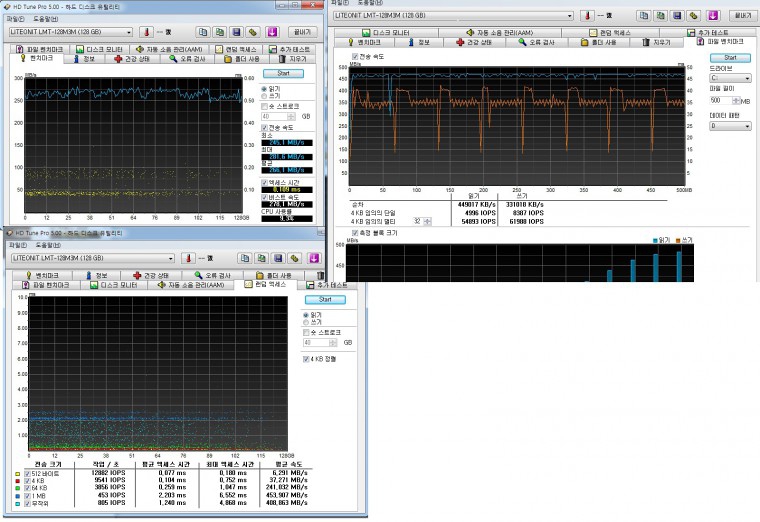Select 쓰기 radio in random access window

[x=306, y=322]
